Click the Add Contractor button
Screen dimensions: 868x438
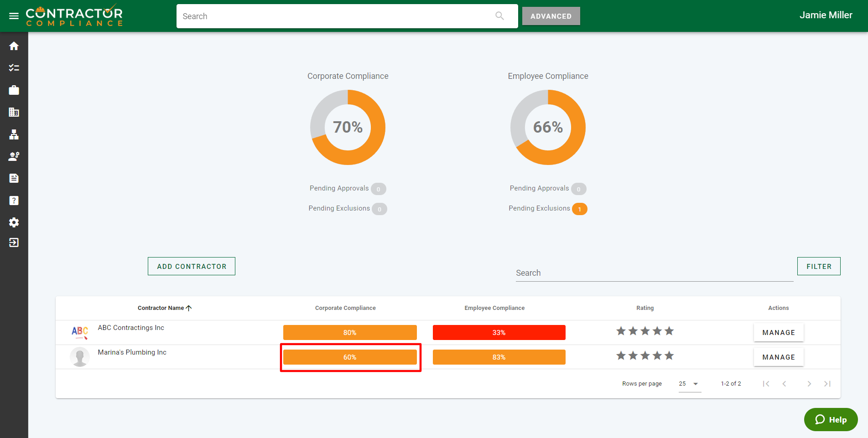click(192, 266)
